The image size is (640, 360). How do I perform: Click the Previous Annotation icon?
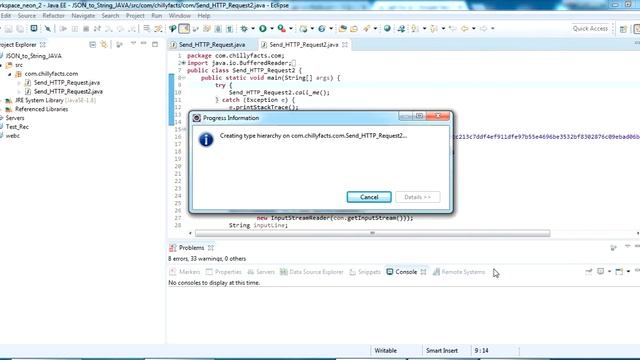click(434, 29)
